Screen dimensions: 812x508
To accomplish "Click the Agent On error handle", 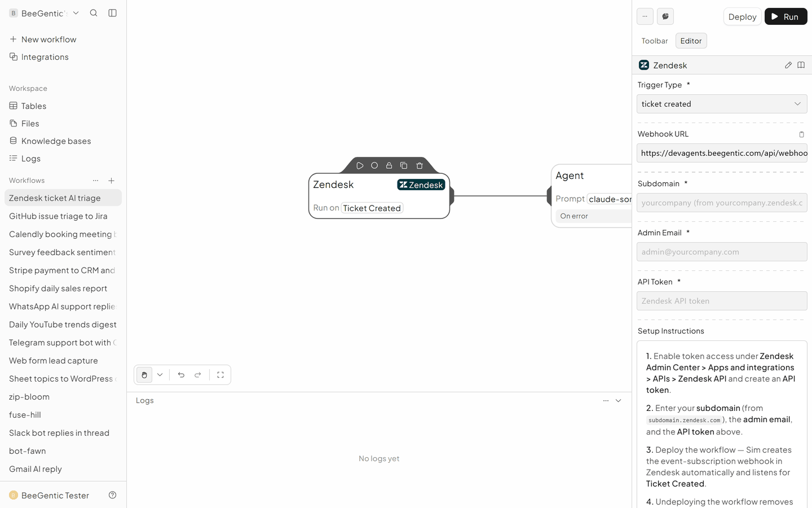I will (x=594, y=216).
